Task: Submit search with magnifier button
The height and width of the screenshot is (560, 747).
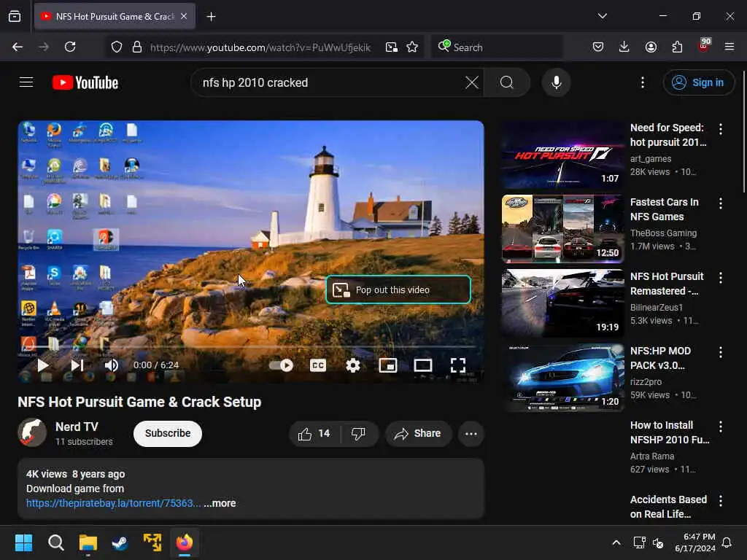Action: pos(507,82)
